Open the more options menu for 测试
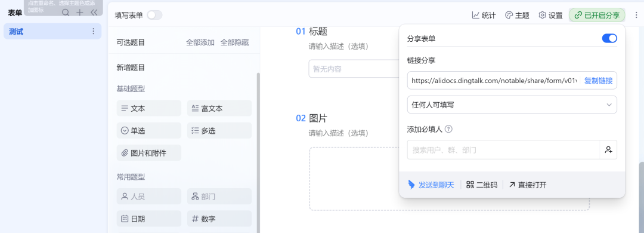This screenshot has width=644, height=233. [x=93, y=31]
